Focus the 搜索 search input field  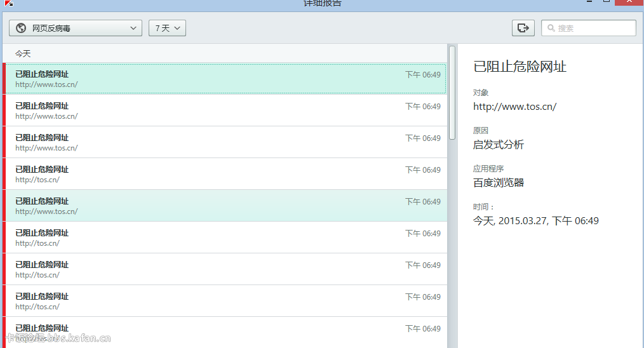[594, 28]
